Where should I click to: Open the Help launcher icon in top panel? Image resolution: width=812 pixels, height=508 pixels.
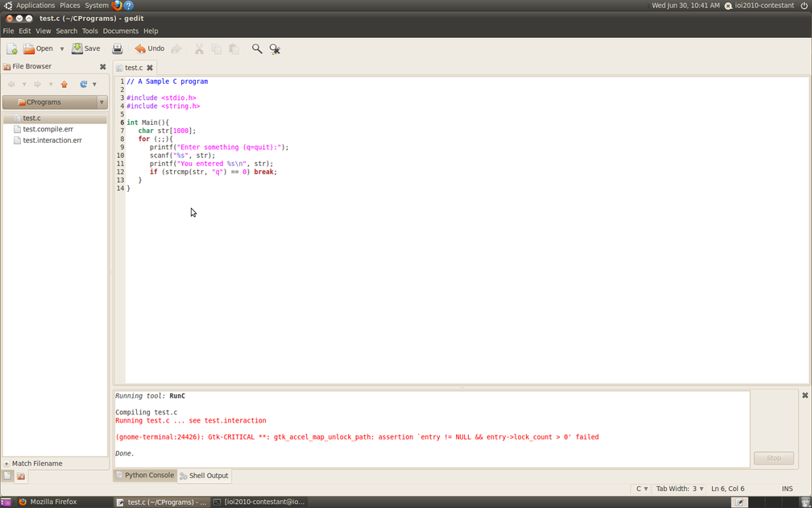pyautogui.click(x=128, y=6)
